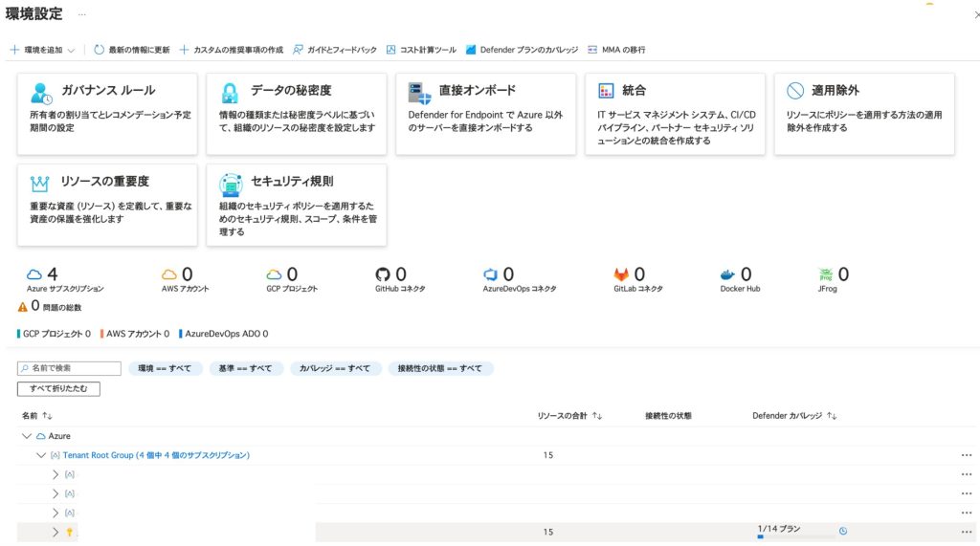Click the ガバナンス ルール card icon
This screenshot has width=980, height=546.
[42, 92]
